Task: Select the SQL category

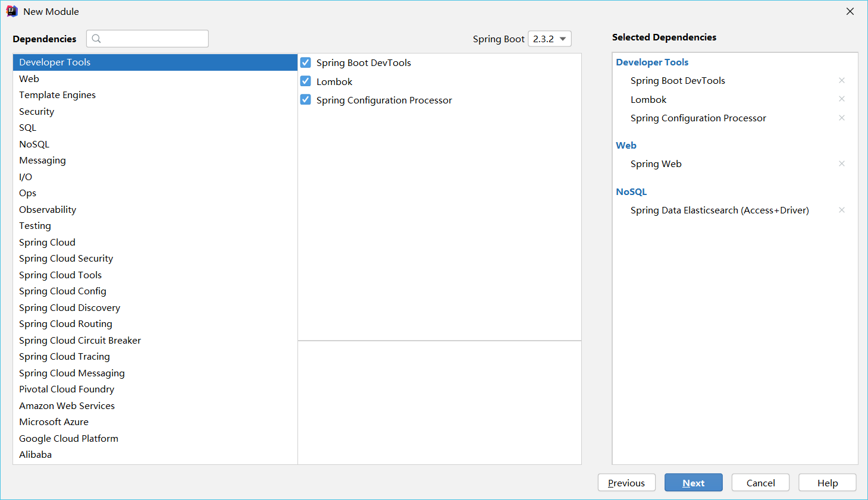Action: [x=155, y=128]
